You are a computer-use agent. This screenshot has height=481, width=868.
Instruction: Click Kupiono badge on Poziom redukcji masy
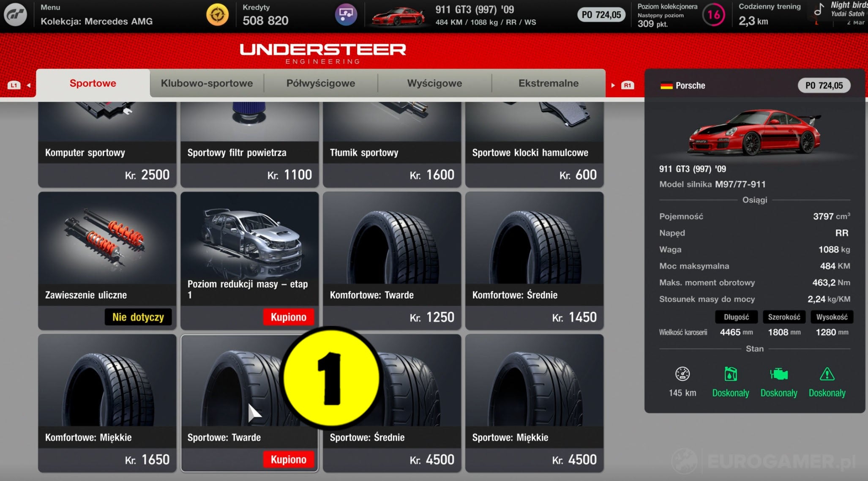[x=289, y=317]
